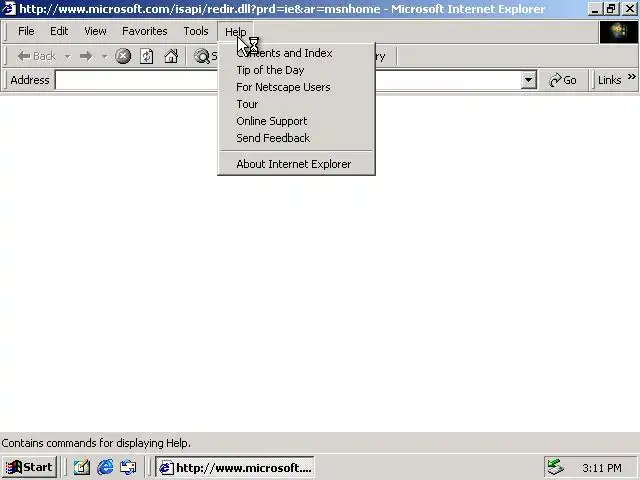640x480 pixels.
Task: Open the View menu
Action: coord(95,31)
